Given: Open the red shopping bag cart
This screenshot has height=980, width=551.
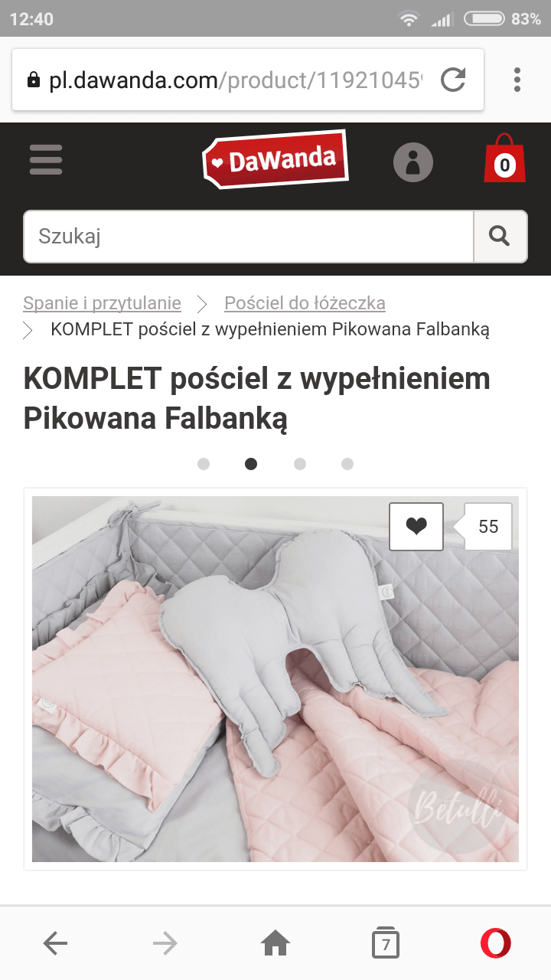Looking at the screenshot, I should pyautogui.click(x=504, y=158).
